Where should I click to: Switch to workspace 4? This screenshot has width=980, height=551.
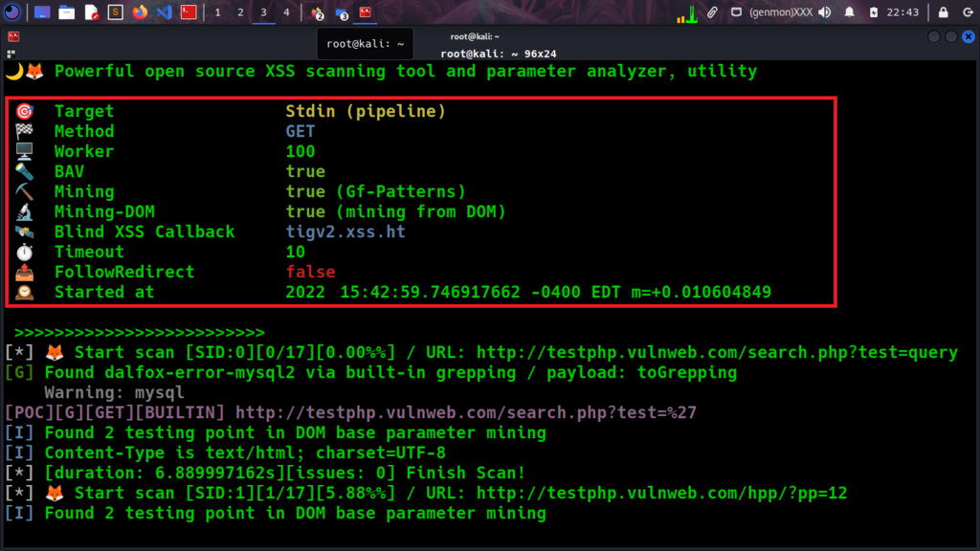[x=286, y=12]
